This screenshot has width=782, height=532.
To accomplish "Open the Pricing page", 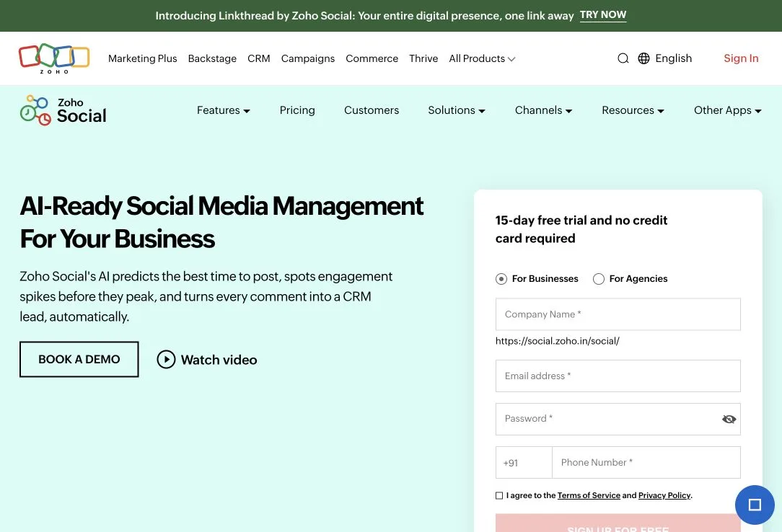I will click(x=297, y=110).
